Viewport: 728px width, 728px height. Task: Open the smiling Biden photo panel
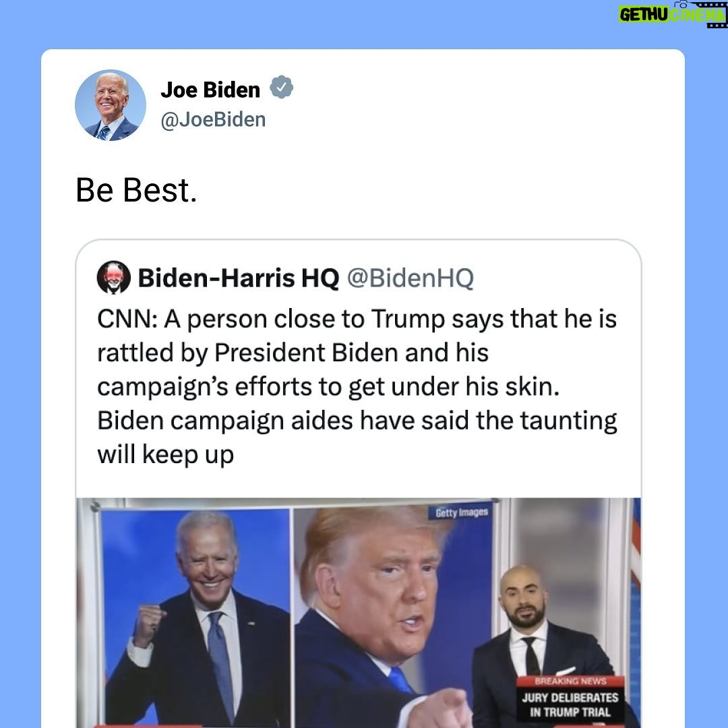pyautogui.click(x=195, y=617)
